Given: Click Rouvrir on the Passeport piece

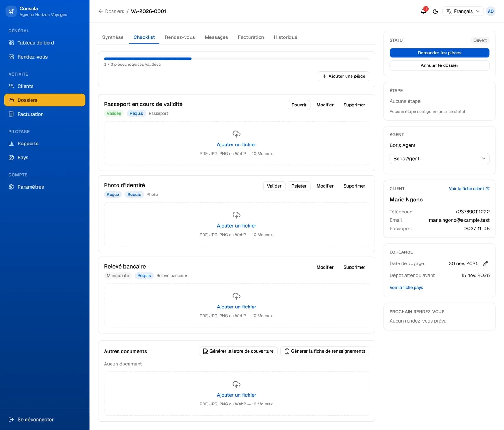Looking at the screenshot, I should click(x=299, y=105).
